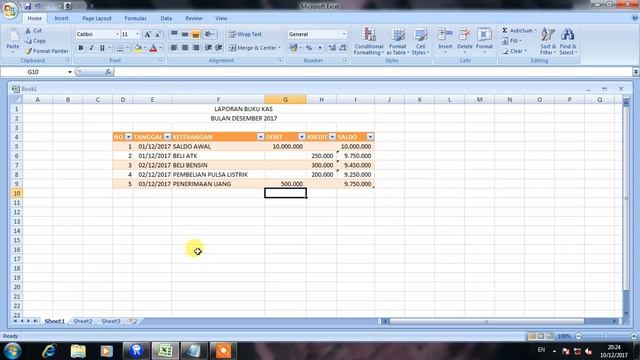Open the DEBIT column filter dropdown
Screen dimensions: 640x360
click(x=302, y=137)
